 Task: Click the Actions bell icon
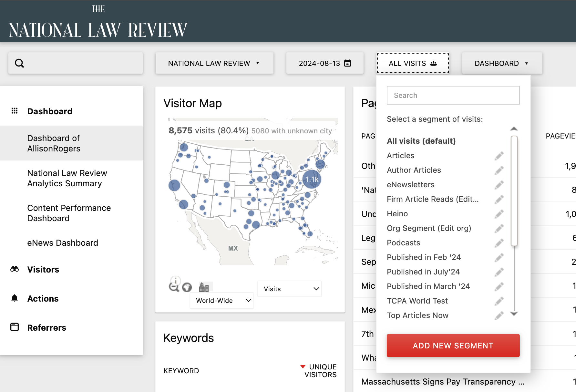point(15,298)
